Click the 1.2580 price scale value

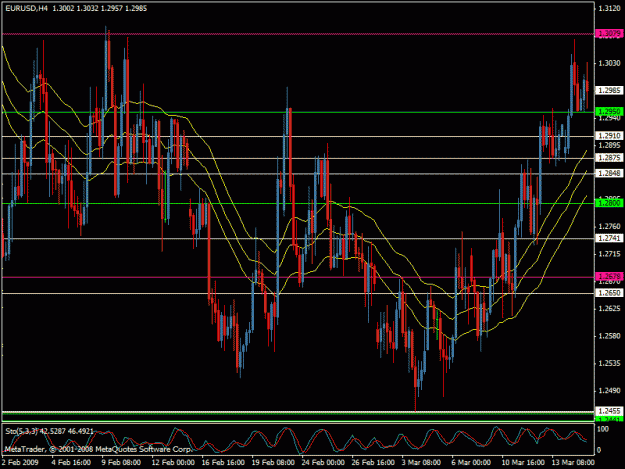pos(609,336)
